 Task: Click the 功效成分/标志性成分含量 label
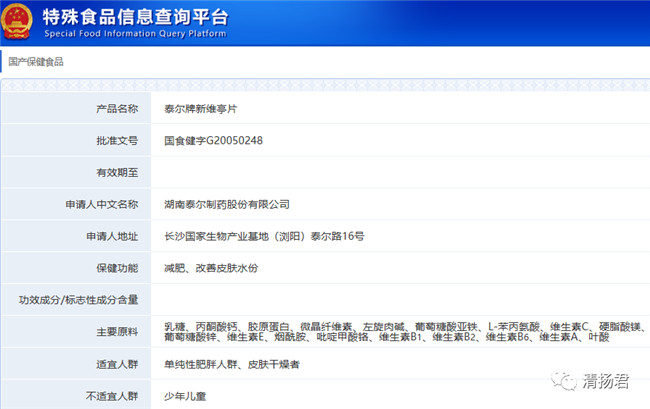pos(78,300)
